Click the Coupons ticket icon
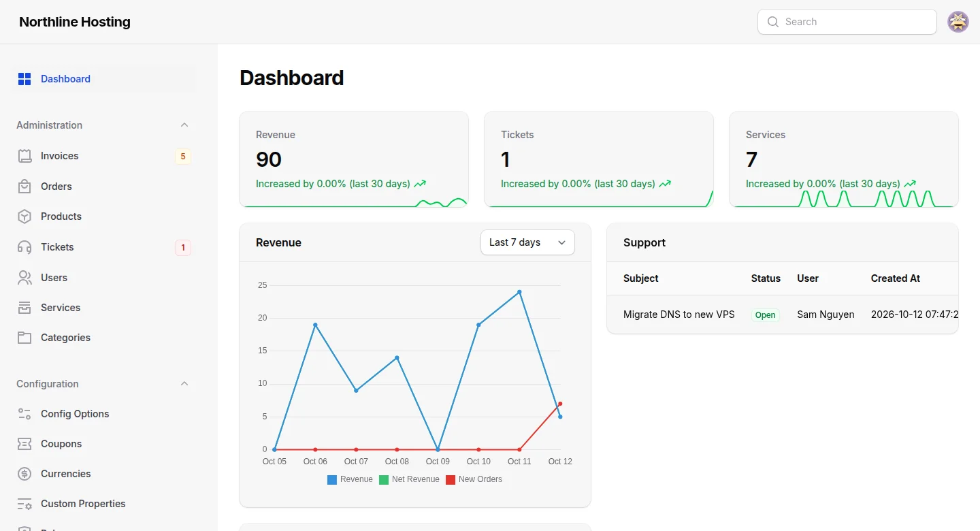Image resolution: width=980 pixels, height=531 pixels. pyautogui.click(x=24, y=444)
